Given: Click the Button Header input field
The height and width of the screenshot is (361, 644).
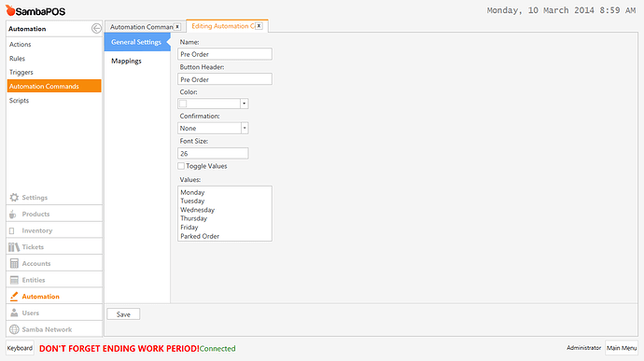Looking at the screenshot, I should click(x=225, y=79).
